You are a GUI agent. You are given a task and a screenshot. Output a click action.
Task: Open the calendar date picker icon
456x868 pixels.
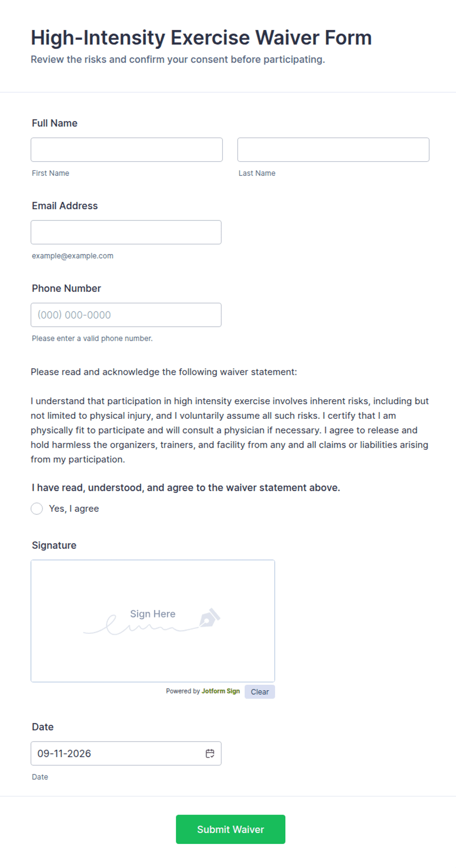pyautogui.click(x=210, y=753)
